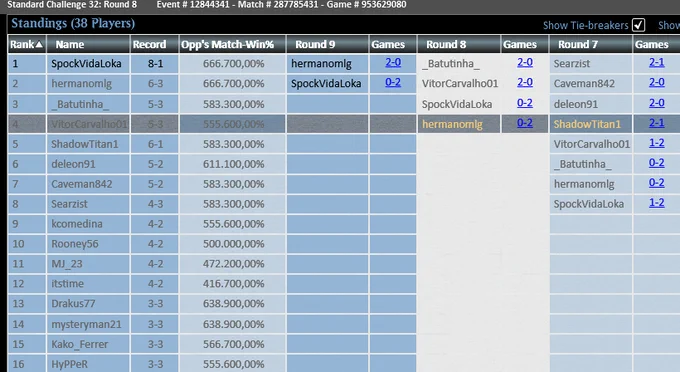Click Searzist opponent in Round 7 column
680x372 pixels.
[x=572, y=64]
